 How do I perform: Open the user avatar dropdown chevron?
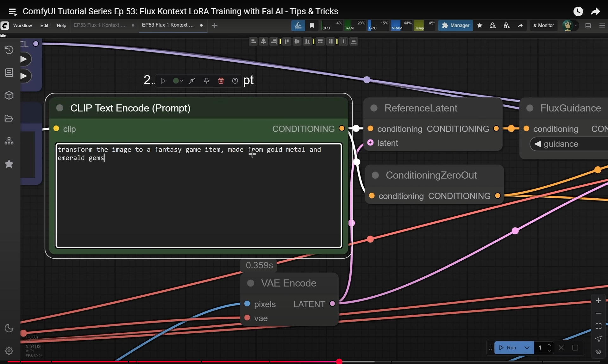576,26
